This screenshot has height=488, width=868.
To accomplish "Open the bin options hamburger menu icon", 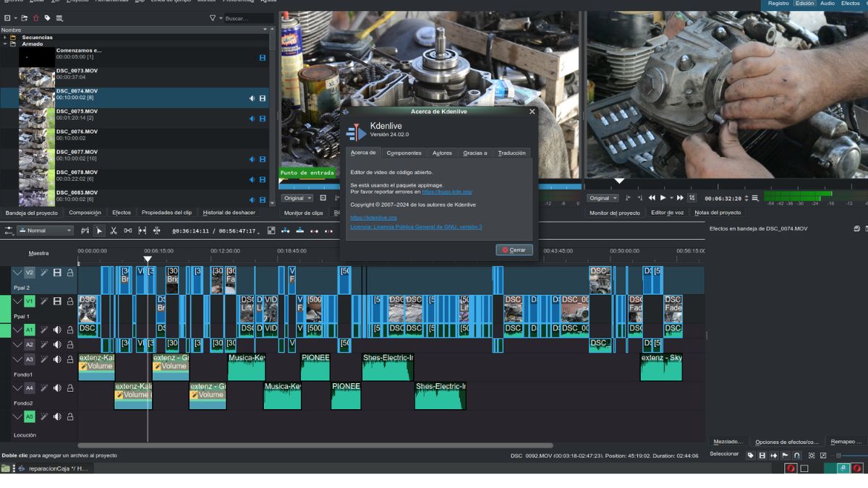I will pyautogui.click(x=59, y=18).
